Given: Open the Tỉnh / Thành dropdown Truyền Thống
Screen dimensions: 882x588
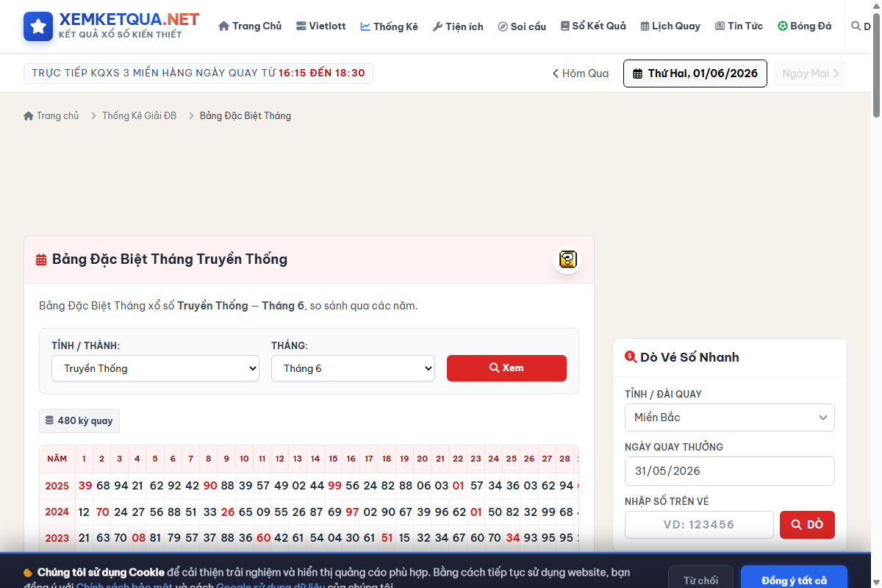Looking at the screenshot, I should pyautogui.click(x=155, y=368).
